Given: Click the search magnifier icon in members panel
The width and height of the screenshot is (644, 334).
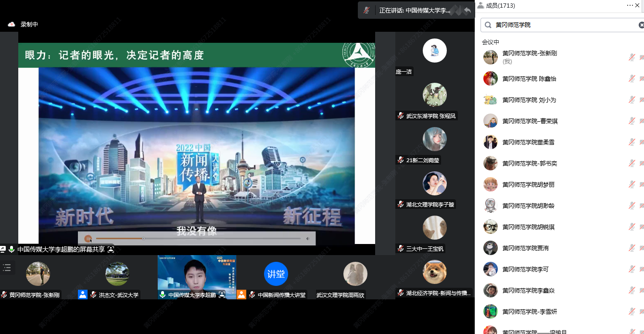Looking at the screenshot, I should [x=488, y=25].
